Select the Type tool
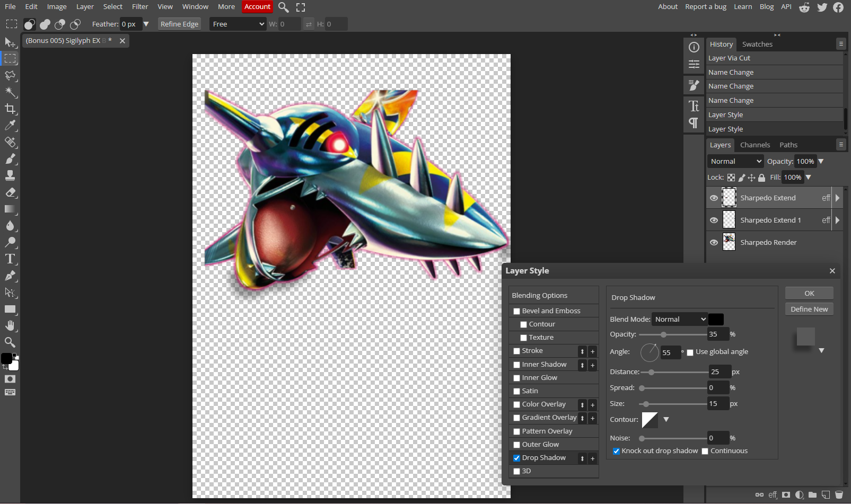Viewport: 851px width, 504px height. pos(10,259)
